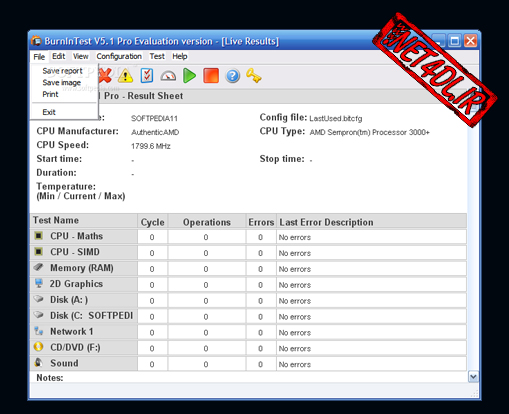Viewport: 509px width, 414px height.
Task: Click the Sound speaker icon
Action: click(39, 363)
